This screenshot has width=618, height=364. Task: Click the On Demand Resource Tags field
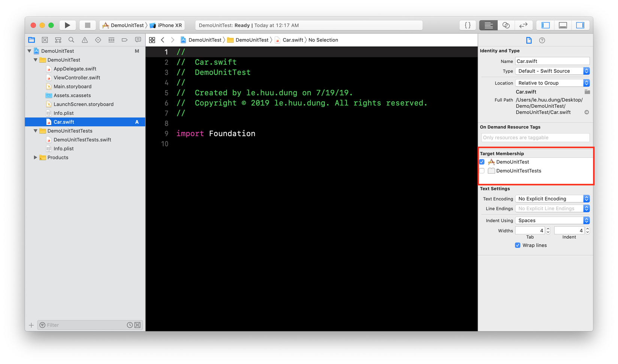coord(536,138)
